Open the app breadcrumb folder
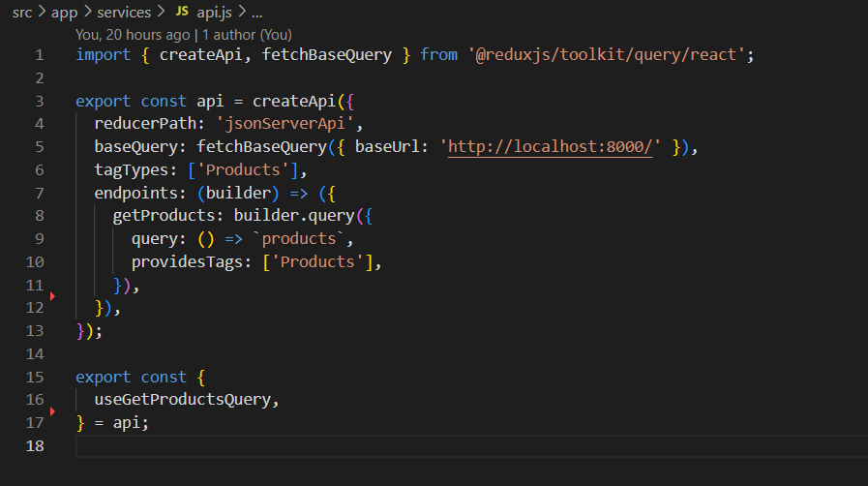 point(64,13)
